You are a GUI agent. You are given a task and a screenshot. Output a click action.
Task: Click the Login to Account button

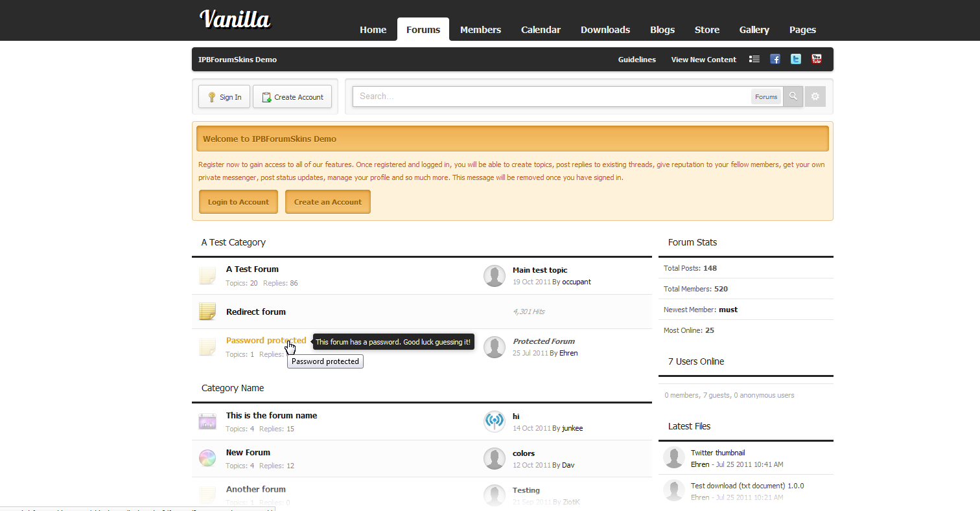239,201
